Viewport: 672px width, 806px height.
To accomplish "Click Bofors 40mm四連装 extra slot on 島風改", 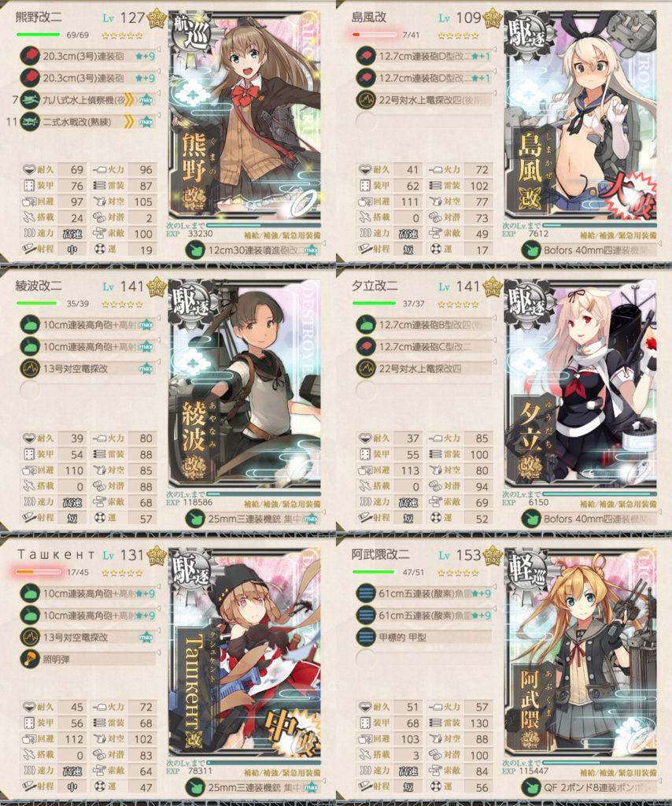I will tap(589, 250).
